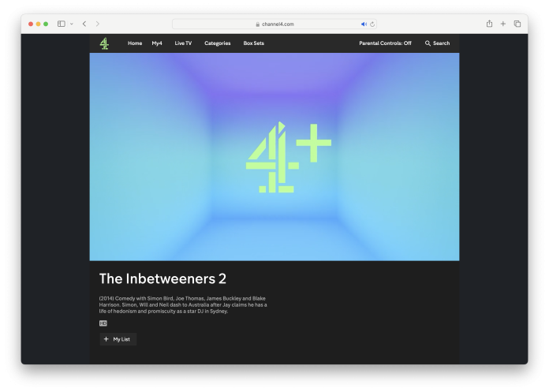549x392 pixels.
Task: Click the film description text
Action: [183, 305]
